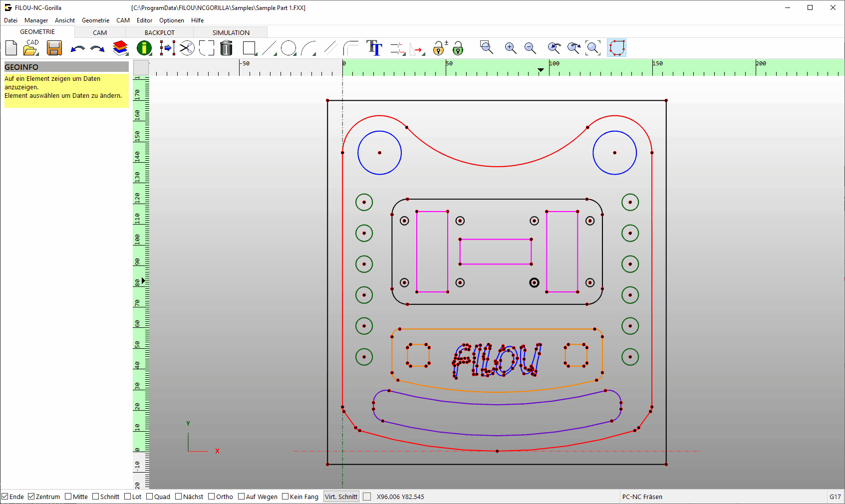Choose the dashed selection frame tool
Screen dimensions: 845x504
pos(207,48)
